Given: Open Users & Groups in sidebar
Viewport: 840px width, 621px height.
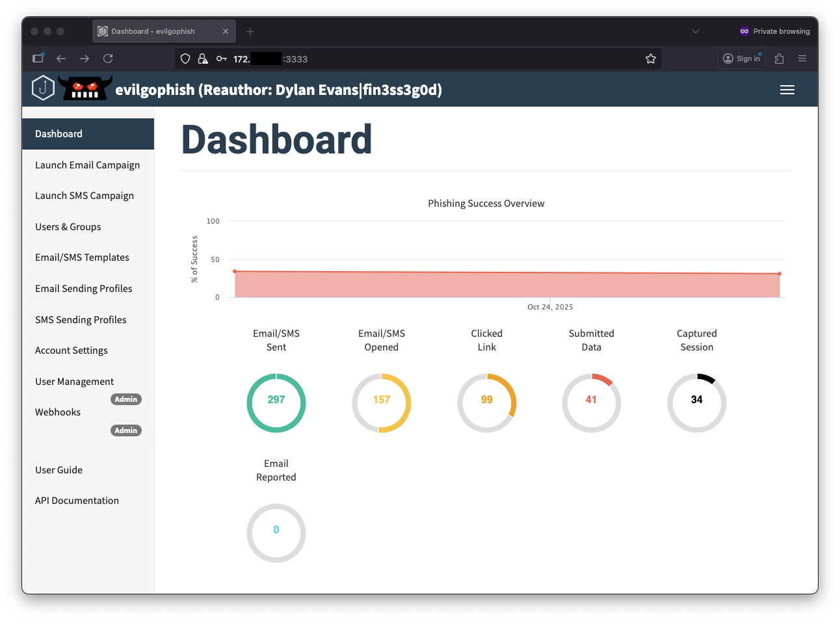Looking at the screenshot, I should coord(68,227).
